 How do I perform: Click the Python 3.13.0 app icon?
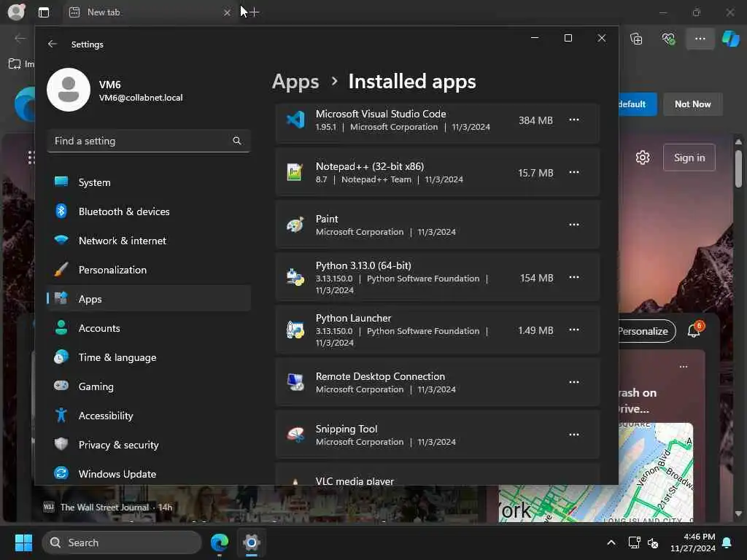(295, 277)
